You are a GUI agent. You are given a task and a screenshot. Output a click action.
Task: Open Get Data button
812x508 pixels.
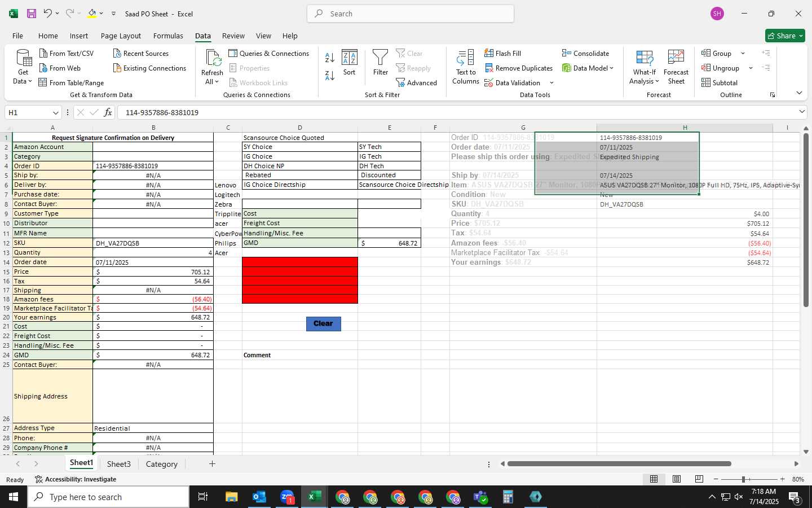coord(23,67)
